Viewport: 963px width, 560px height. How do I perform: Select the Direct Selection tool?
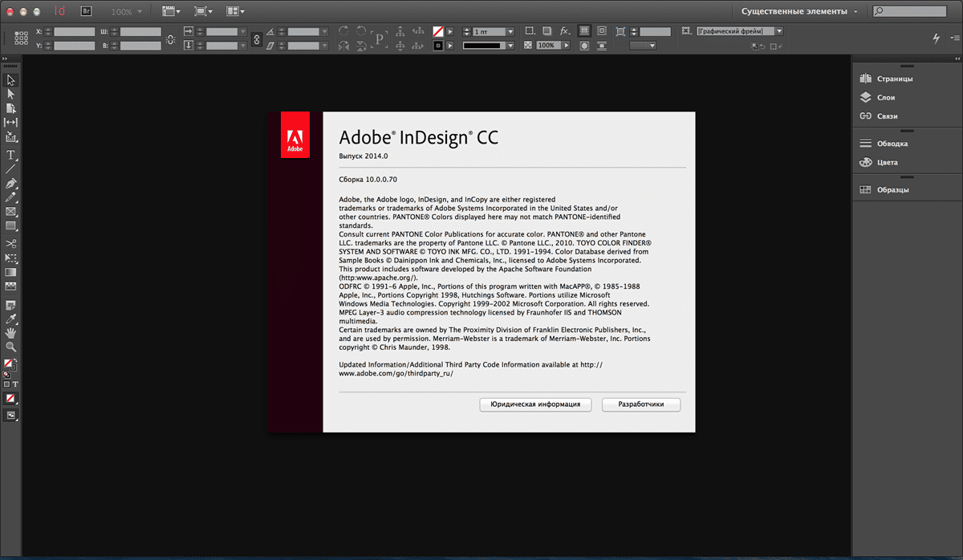(11, 94)
